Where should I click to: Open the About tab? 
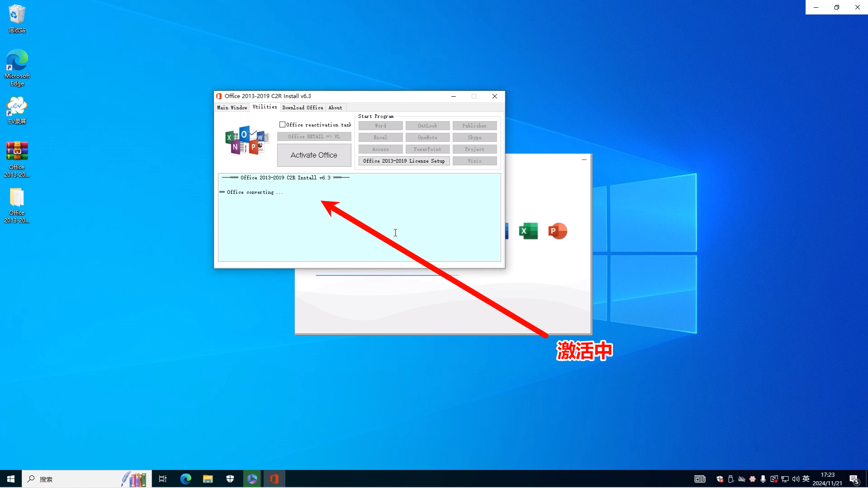tap(335, 108)
